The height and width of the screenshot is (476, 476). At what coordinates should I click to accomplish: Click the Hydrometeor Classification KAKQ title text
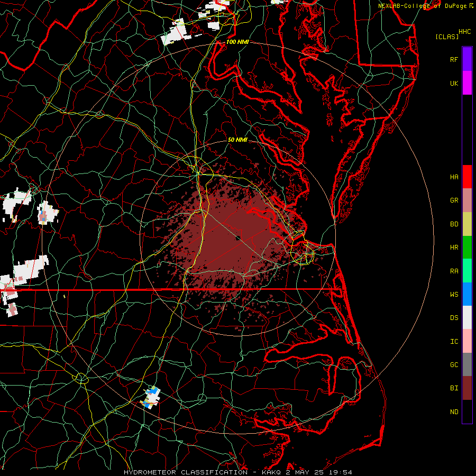tap(237, 472)
